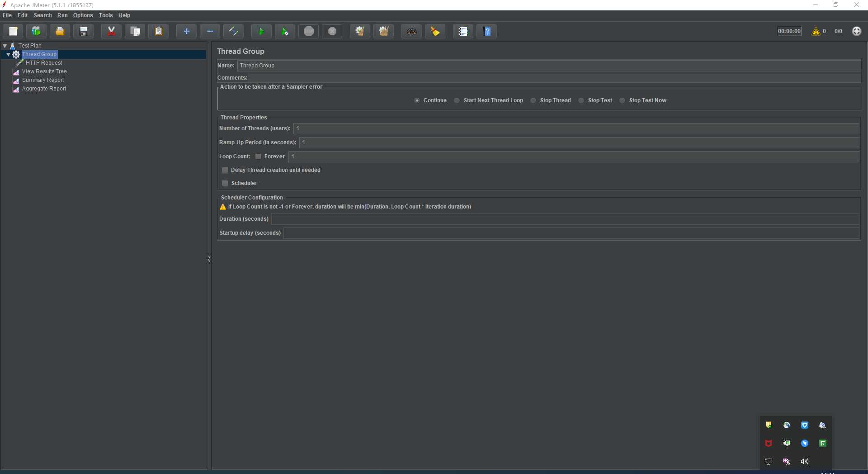This screenshot has height=474, width=868.
Task: Open the Help menu
Action: [x=124, y=15]
